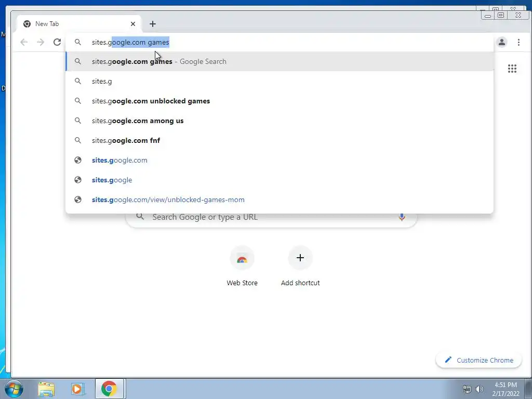Image resolution: width=532 pixels, height=399 pixels.
Task: Click search icon next to 'unblocked games' suggestion
Action: (78, 101)
